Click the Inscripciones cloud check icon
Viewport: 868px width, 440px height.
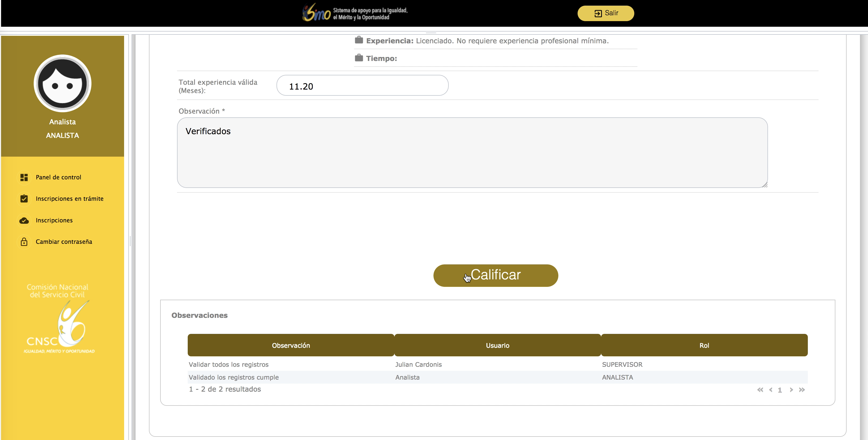tap(24, 220)
